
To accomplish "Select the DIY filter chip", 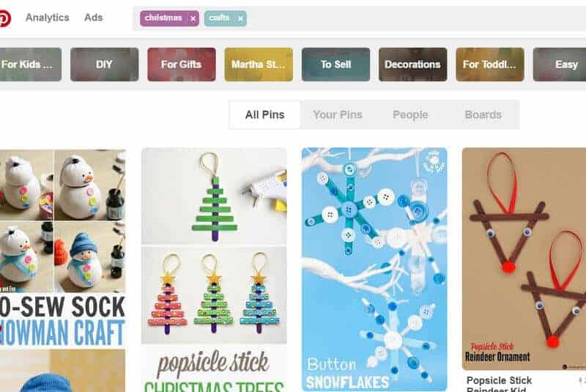I will (x=104, y=64).
